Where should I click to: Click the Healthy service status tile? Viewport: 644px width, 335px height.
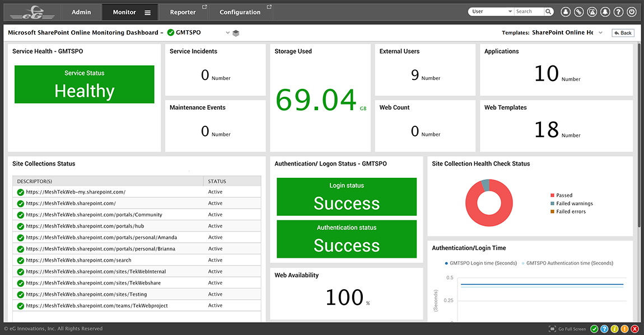click(x=84, y=84)
